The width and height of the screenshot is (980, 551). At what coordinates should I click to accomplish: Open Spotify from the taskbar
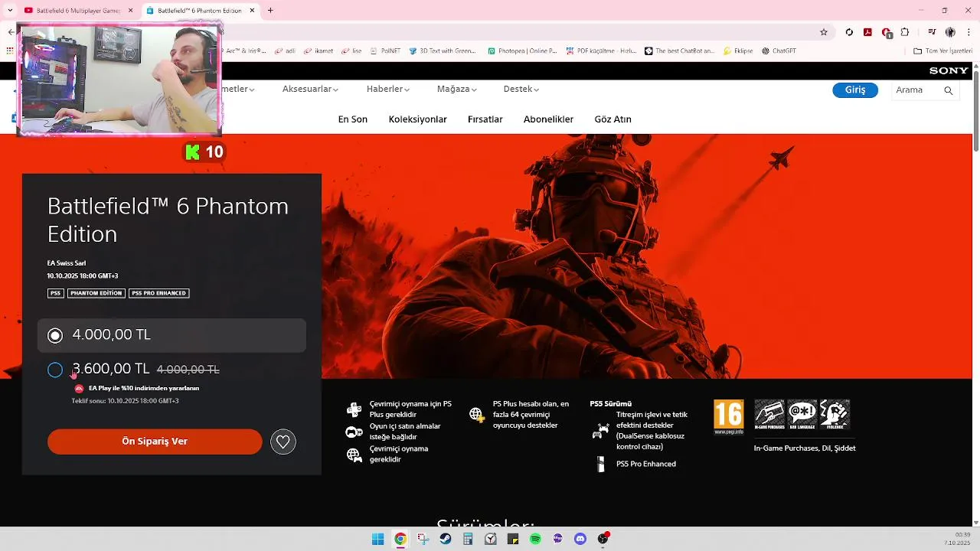click(x=535, y=539)
